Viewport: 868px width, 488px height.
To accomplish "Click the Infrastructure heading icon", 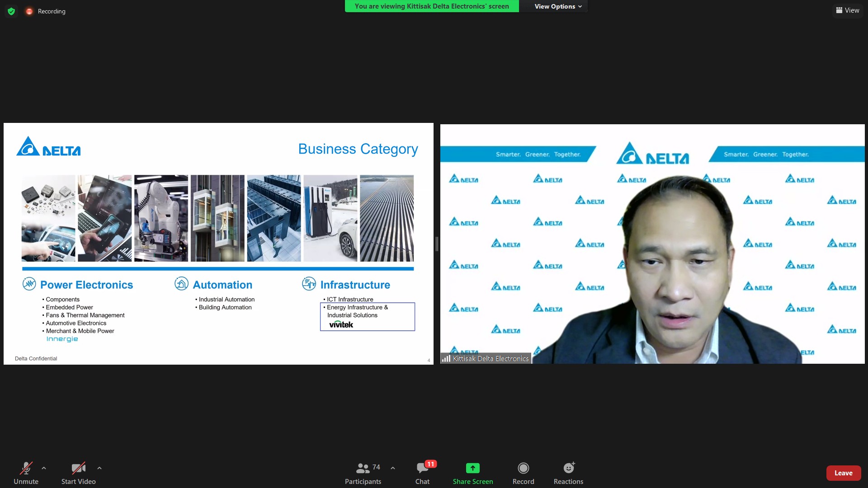I will [x=309, y=283].
